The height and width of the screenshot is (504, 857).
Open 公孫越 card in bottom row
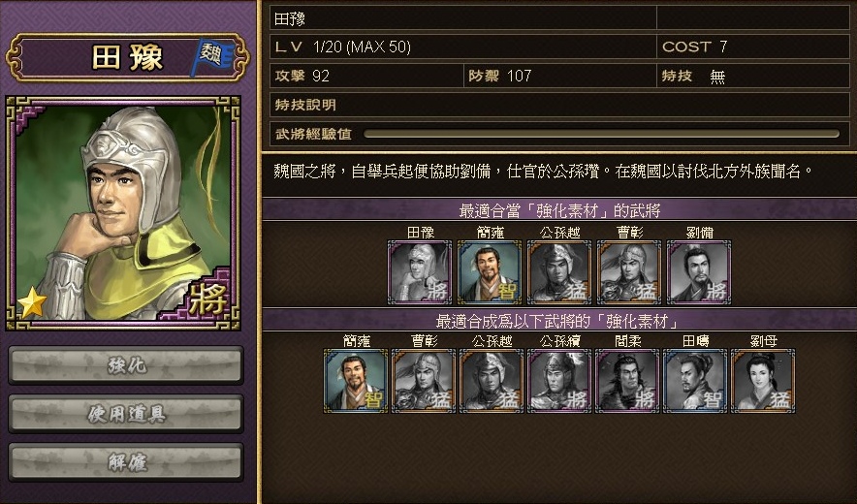coord(492,381)
